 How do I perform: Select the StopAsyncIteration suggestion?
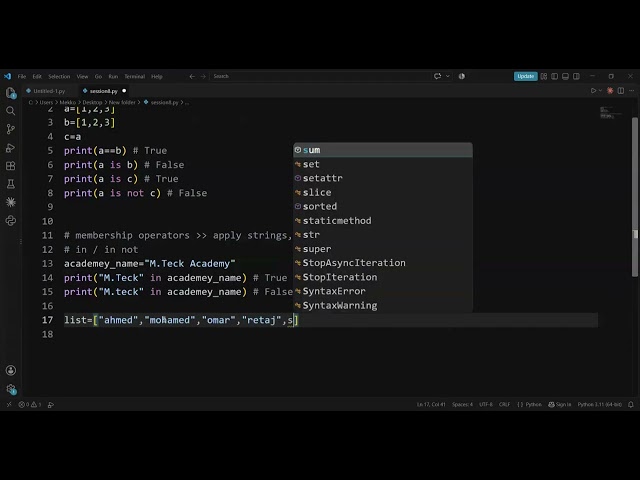coord(383,263)
